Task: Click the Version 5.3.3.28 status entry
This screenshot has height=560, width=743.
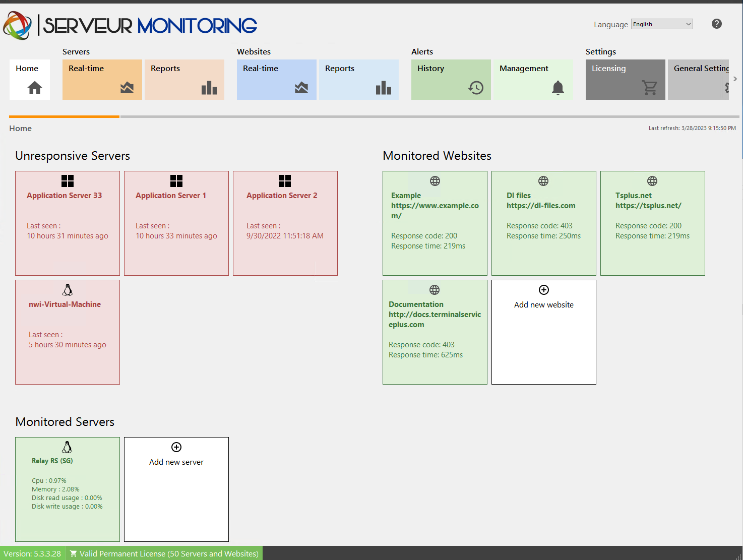Action: 32,553
